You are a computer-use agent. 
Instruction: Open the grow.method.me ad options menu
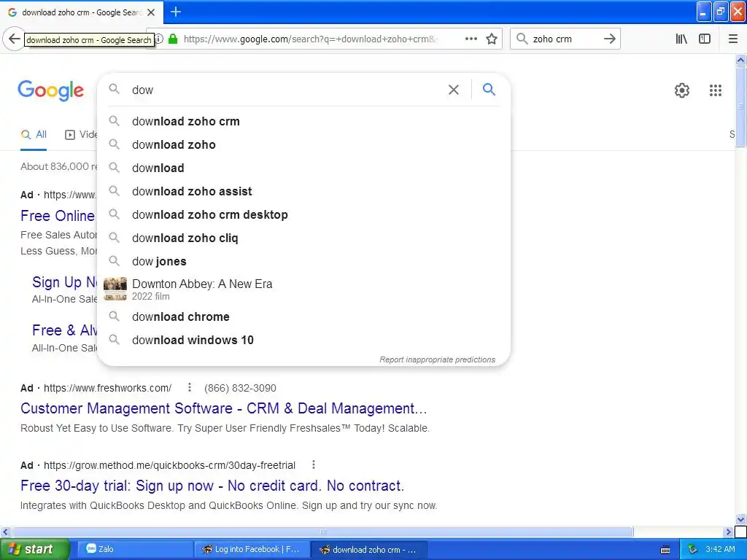coord(314,464)
